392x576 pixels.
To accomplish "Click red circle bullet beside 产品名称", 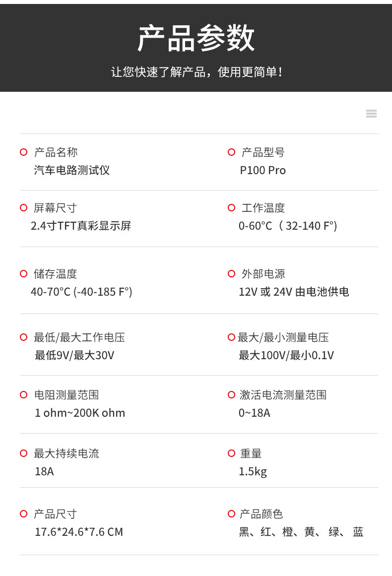I will point(23,152).
